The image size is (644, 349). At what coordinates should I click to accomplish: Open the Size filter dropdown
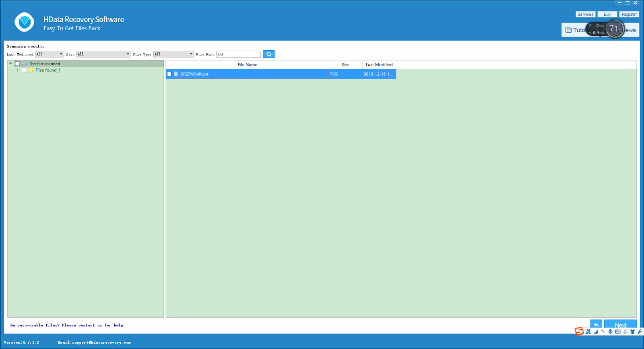click(x=104, y=54)
